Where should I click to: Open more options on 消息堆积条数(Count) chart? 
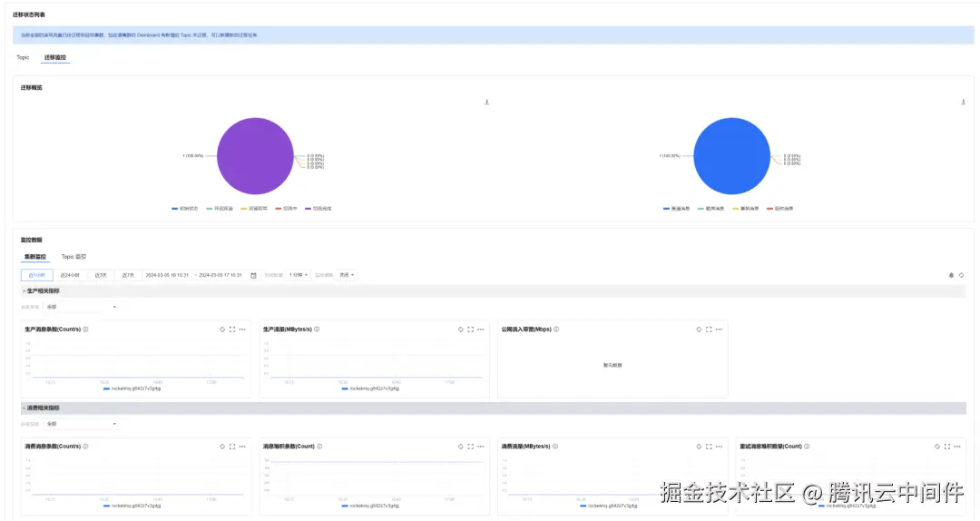(481, 447)
